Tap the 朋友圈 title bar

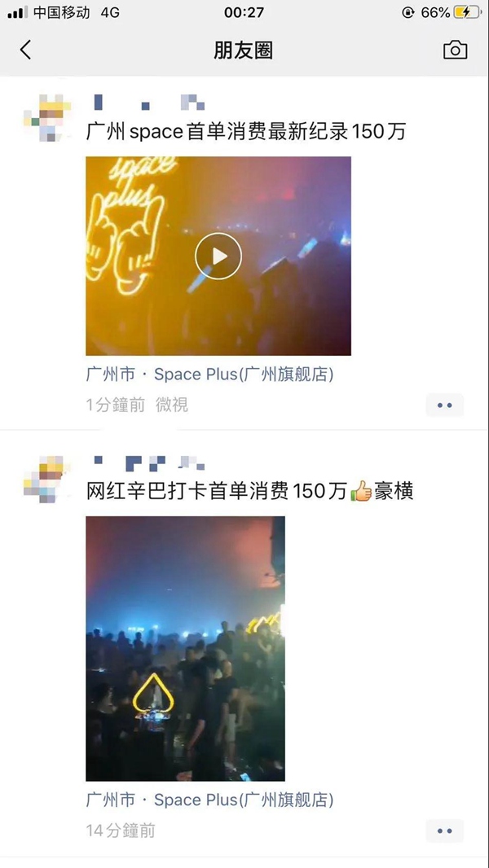(243, 50)
